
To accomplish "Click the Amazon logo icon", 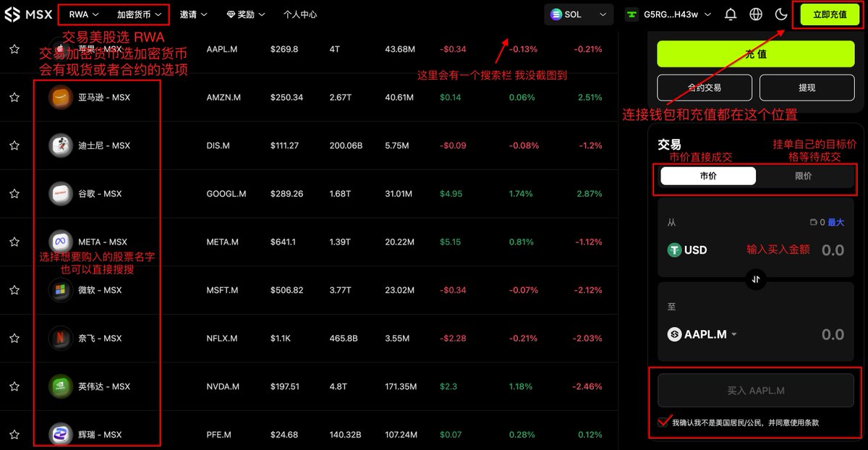I will (x=61, y=97).
